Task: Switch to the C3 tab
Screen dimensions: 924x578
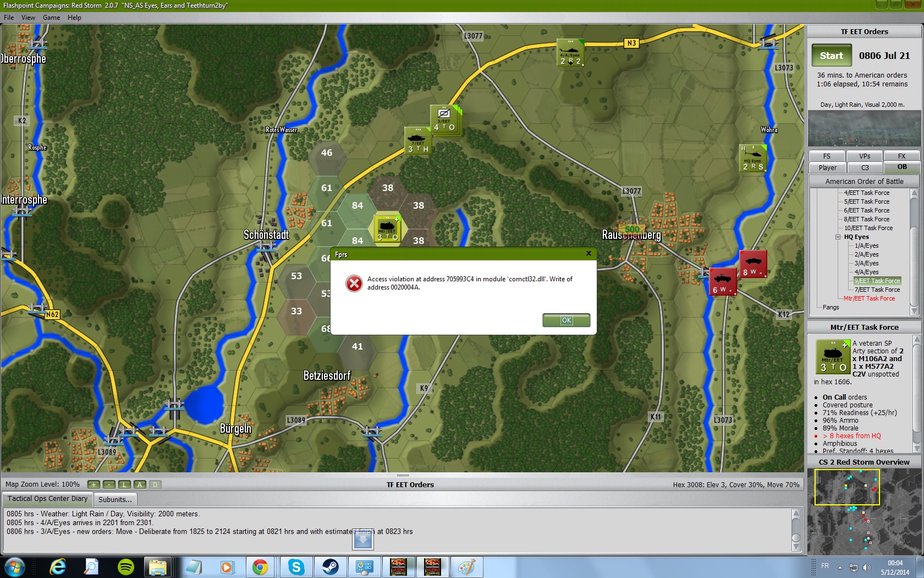Action: (x=865, y=167)
